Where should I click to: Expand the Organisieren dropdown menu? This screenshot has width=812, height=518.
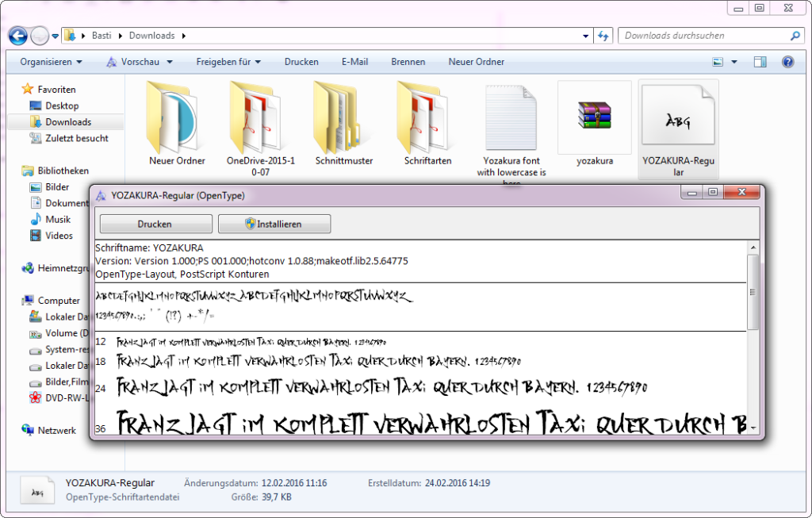coord(51,62)
